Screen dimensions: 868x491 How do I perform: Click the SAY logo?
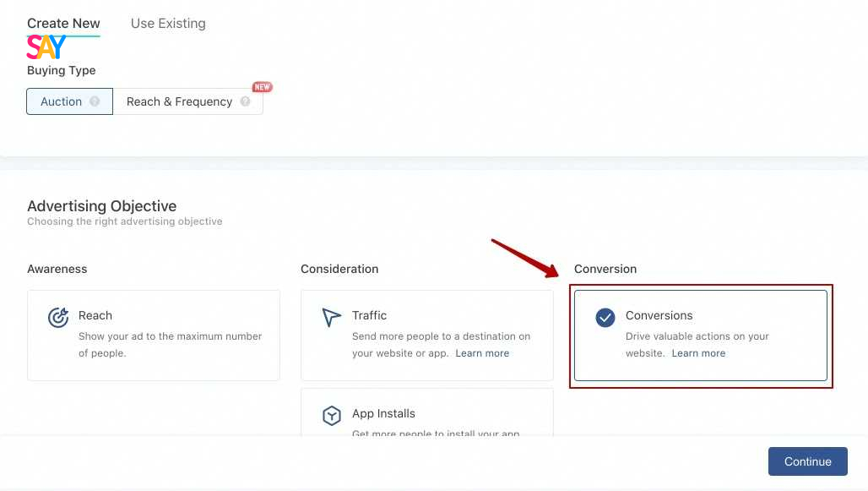click(x=46, y=47)
